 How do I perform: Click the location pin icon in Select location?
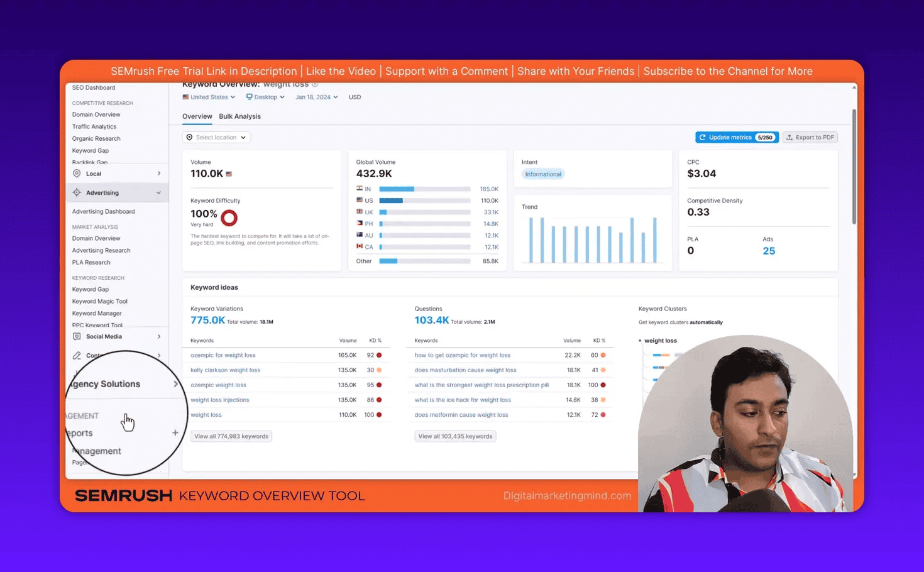189,137
